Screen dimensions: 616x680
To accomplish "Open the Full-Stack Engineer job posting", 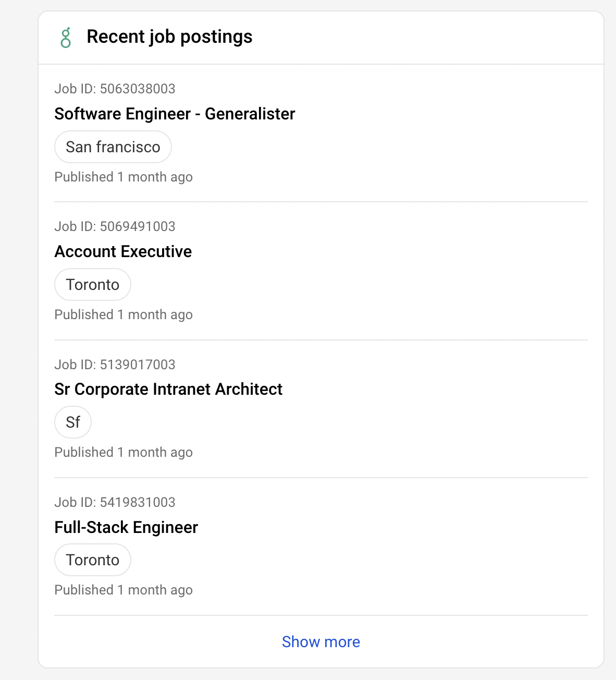I will [126, 527].
